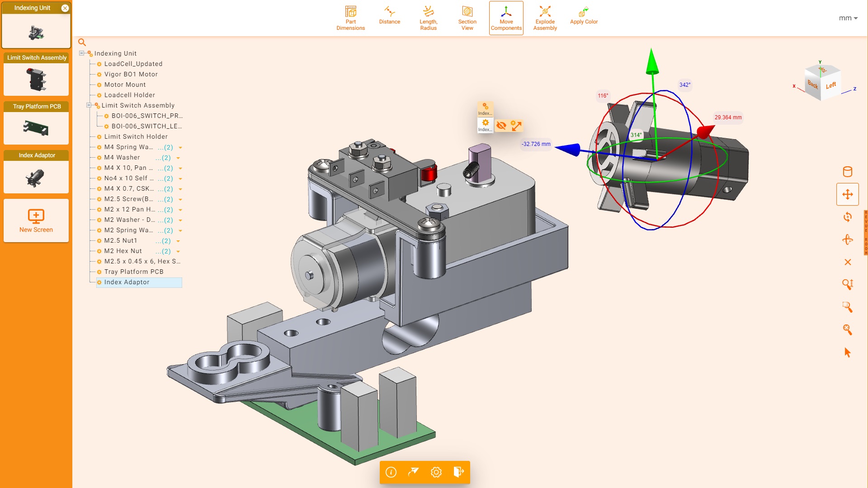Expand M4 X 0.7, CSK instances arrow
The image size is (868, 488).
[x=180, y=189]
